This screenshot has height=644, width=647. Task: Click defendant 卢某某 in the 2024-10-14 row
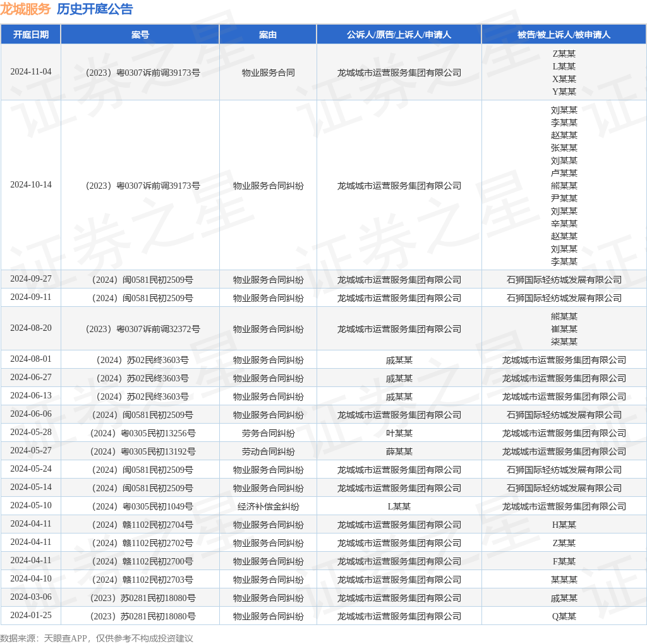point(564,173)
